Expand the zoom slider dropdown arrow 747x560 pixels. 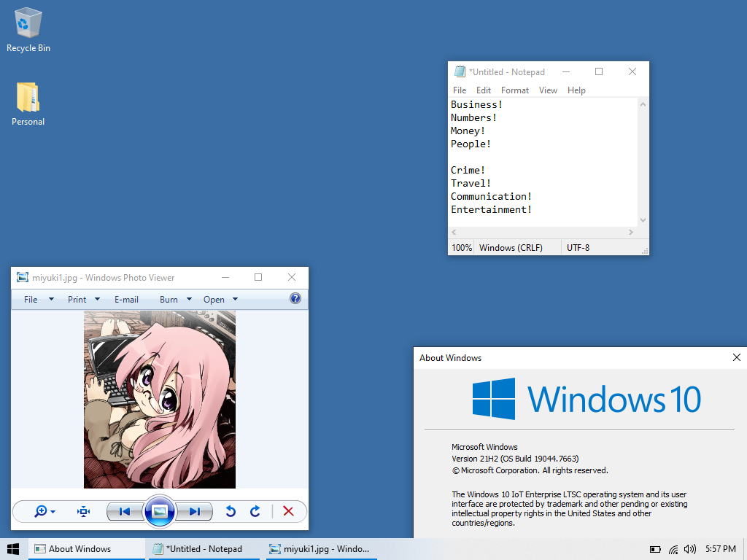53,512
